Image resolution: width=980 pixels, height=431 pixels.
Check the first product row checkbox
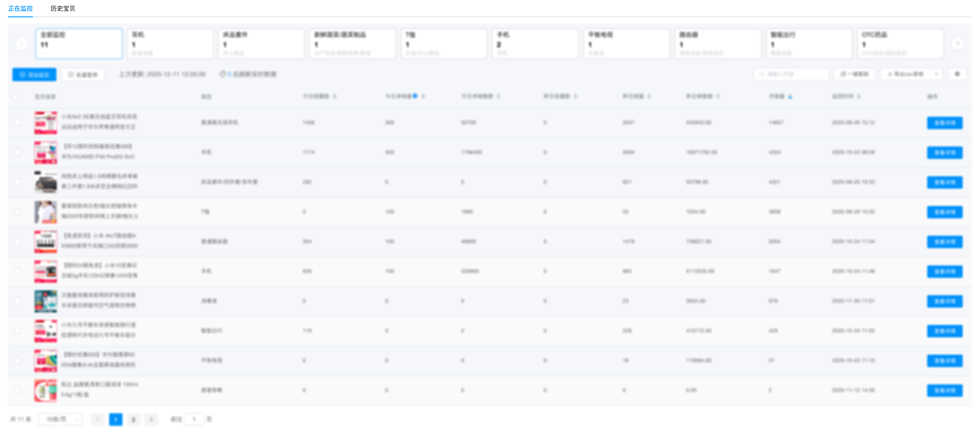coord(17,123)
